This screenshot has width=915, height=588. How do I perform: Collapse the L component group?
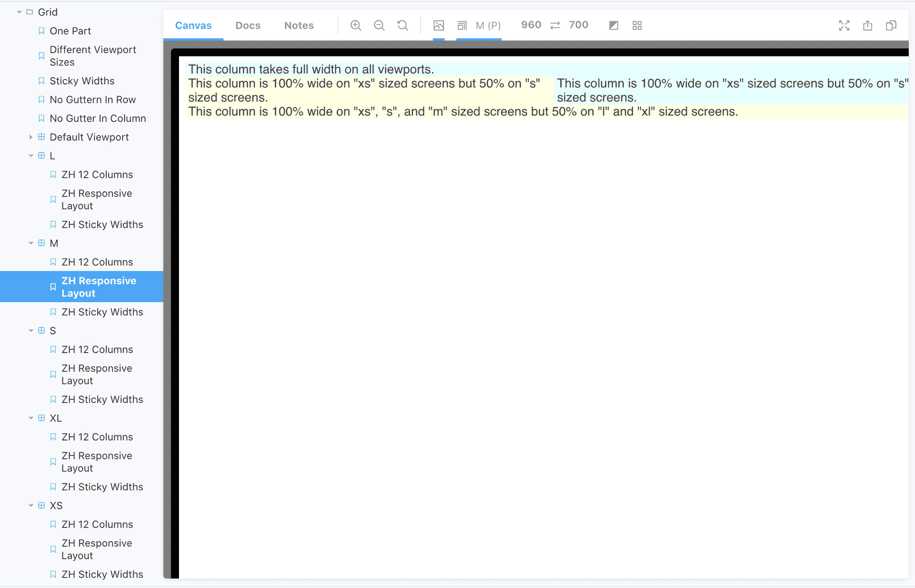(31, 156)
